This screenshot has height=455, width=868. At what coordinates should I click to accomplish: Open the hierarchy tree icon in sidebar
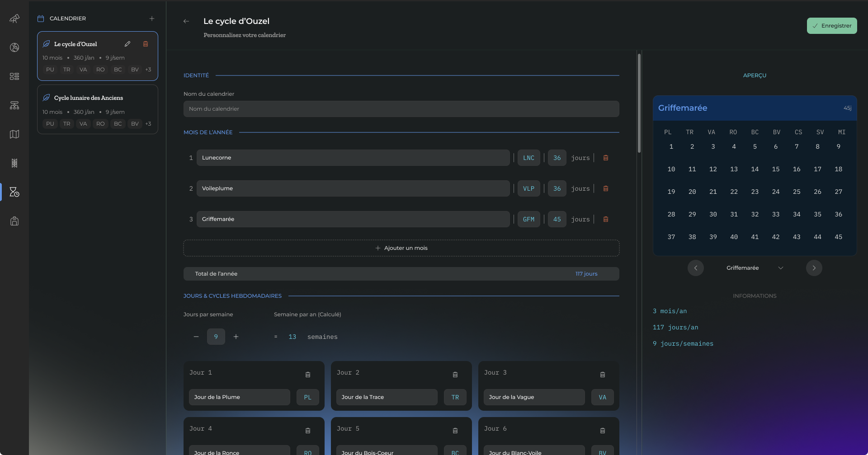click(x=14, y=105)
